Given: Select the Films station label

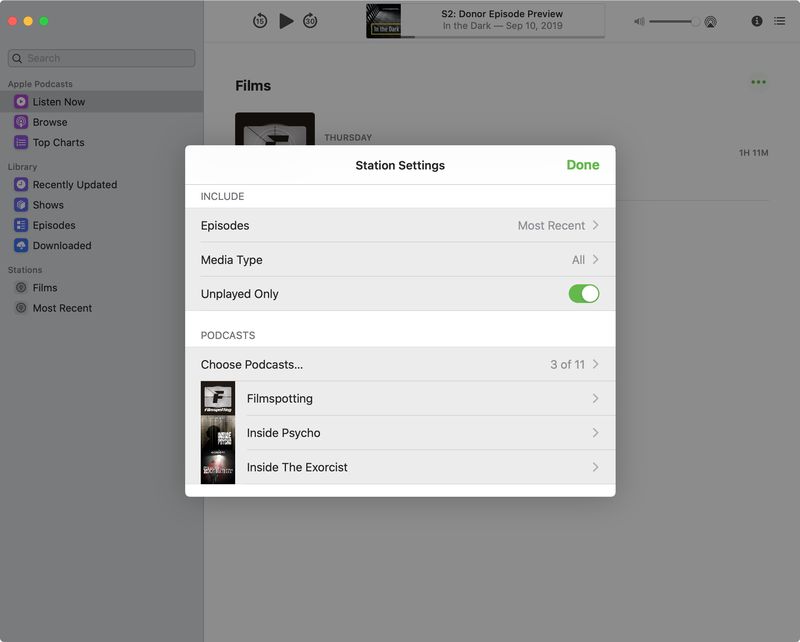Looking at the screenshot, I should [45, 288].
